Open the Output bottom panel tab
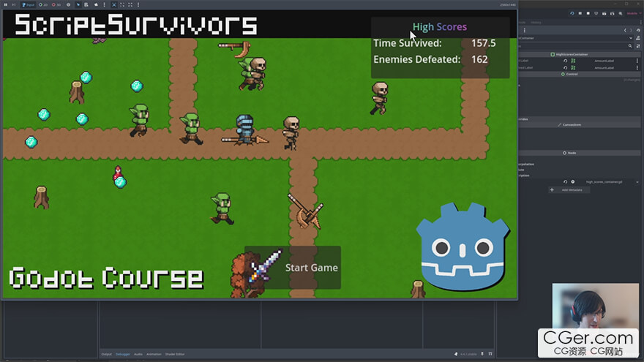The height and width of the screenshot is (362, 644). coord(106,354)
